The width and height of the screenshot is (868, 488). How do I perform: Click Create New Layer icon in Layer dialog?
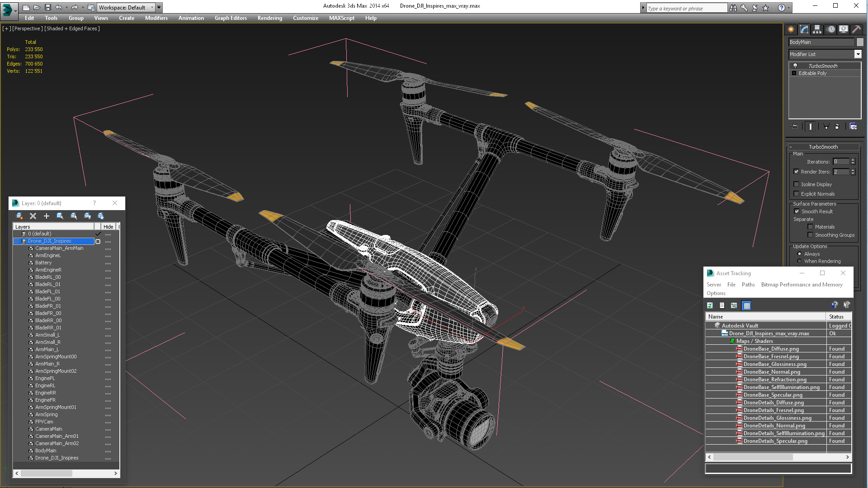(x=19, y=216)
